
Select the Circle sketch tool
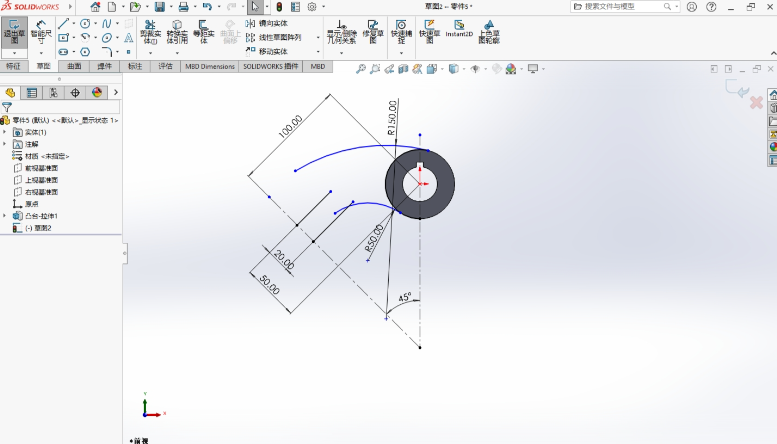pyautogui.click(x=85, y=23)
